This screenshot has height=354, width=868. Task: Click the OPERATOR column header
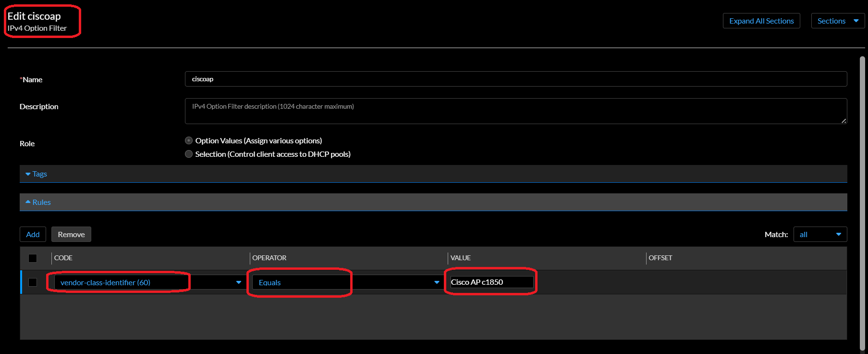pos(269,258)
